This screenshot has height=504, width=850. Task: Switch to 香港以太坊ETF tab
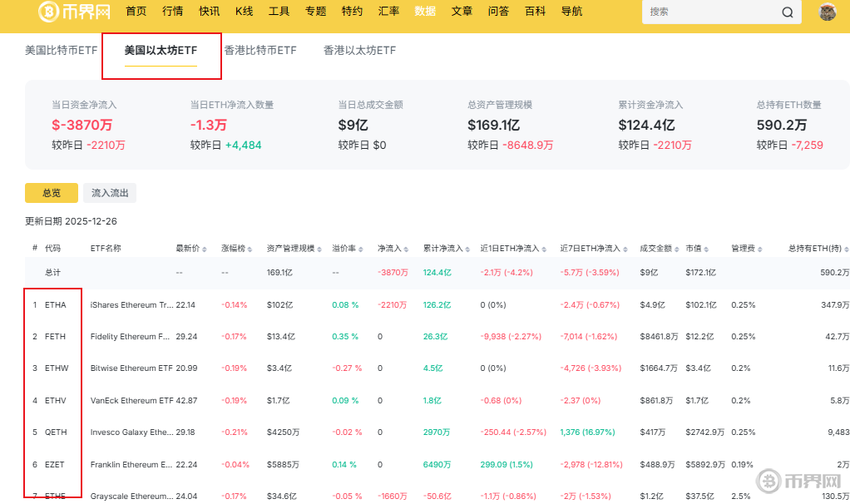point(360,51)
